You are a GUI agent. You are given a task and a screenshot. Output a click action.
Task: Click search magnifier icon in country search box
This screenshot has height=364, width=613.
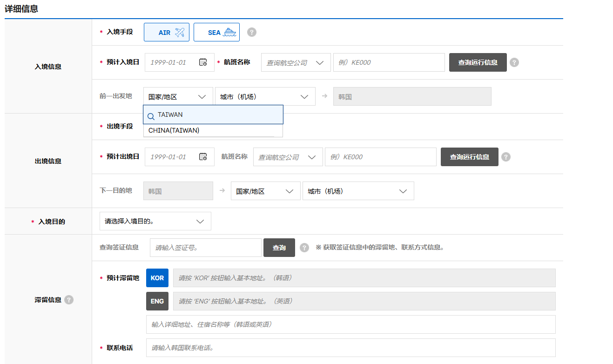tap(151, 116)
